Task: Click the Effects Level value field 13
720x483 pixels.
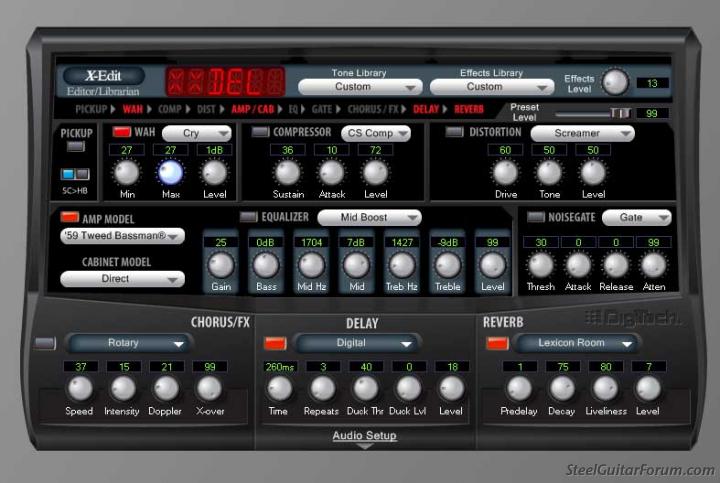Action: tap(652, 83)
